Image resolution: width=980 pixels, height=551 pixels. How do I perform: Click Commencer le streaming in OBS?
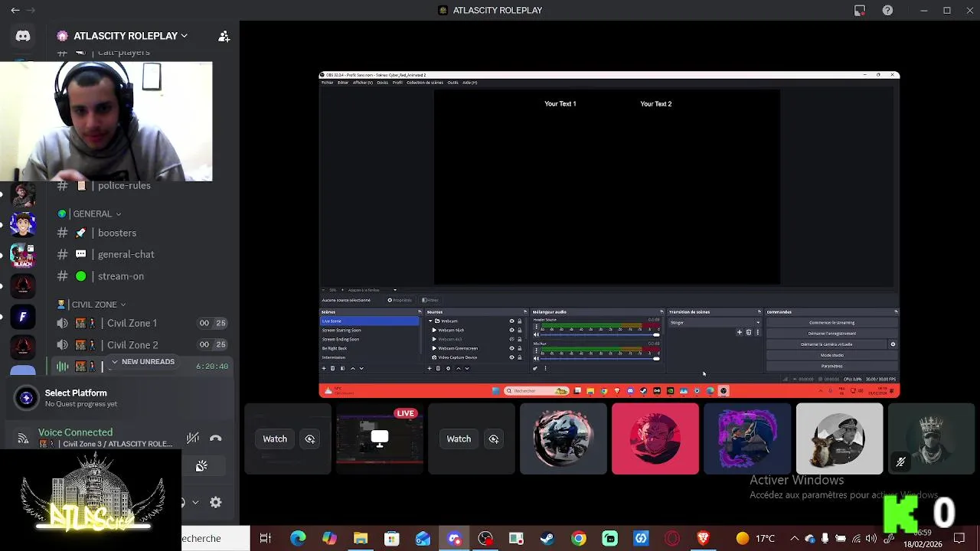tap(831, 322)
